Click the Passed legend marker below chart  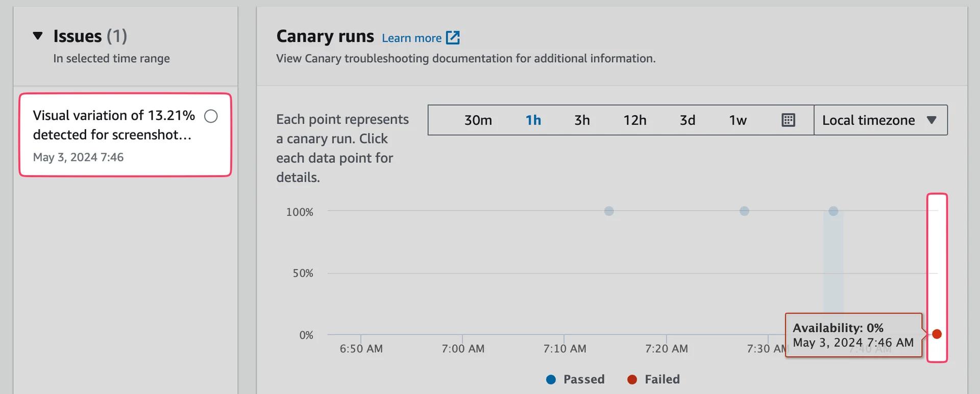click(550, 379)
